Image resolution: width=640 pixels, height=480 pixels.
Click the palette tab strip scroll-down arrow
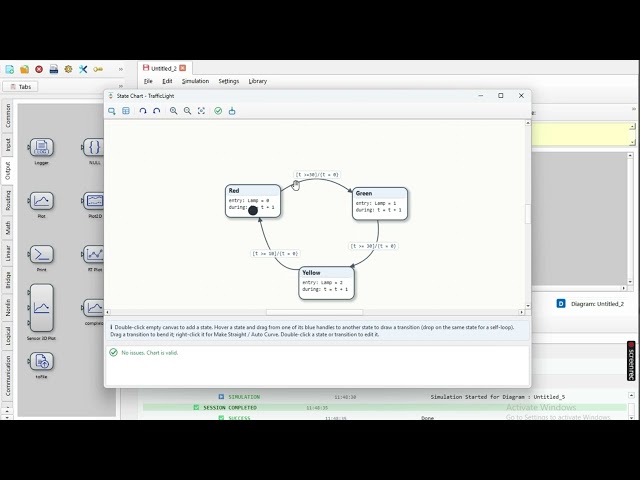click(x=7, y=417)
